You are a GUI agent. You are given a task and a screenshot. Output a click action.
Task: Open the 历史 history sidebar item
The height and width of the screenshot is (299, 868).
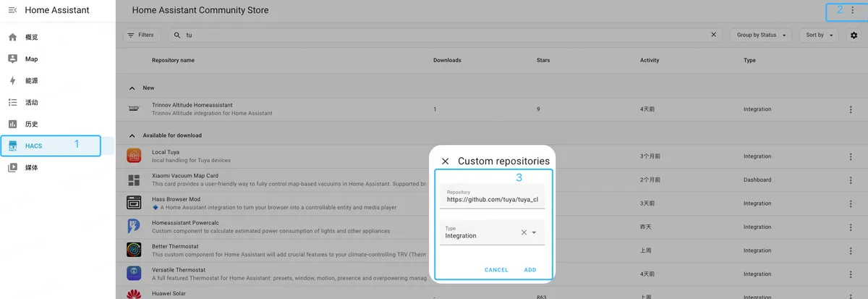pos(57,124)
